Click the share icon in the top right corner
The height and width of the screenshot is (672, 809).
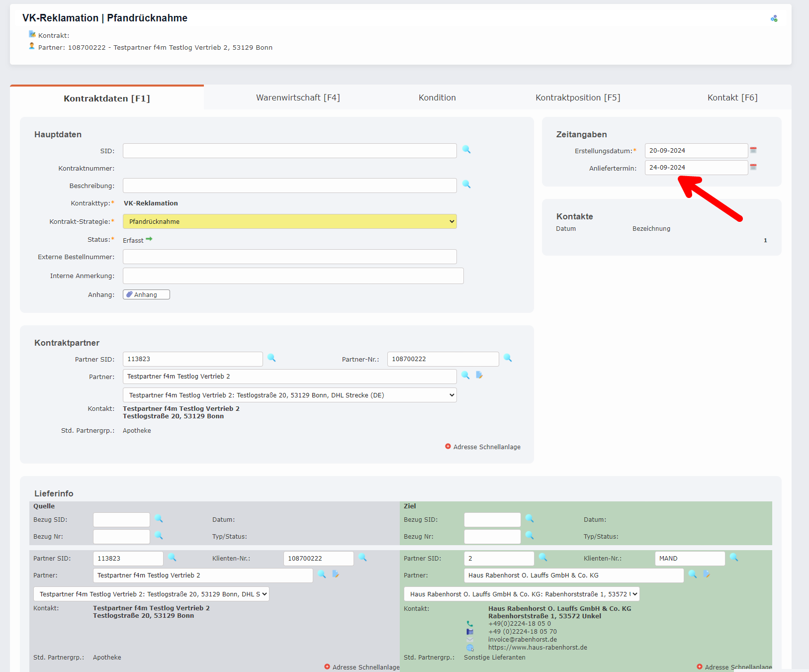click(774, 18)
